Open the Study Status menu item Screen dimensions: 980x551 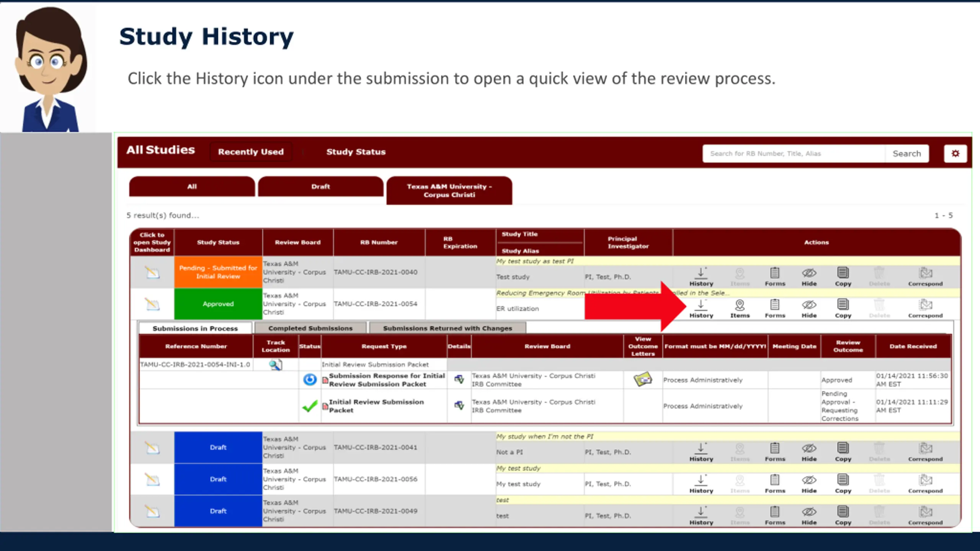[x=356, y=152]
